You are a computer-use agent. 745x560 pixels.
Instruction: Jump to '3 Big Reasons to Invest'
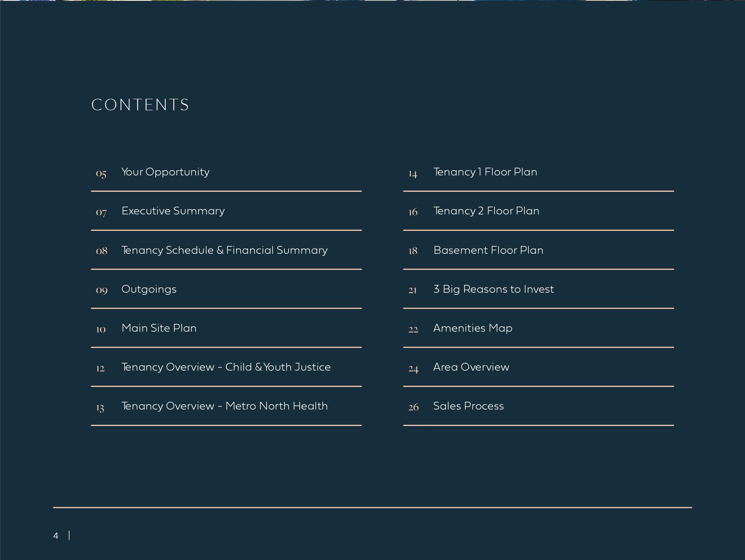pyautogui.click(x=494, y=289)
